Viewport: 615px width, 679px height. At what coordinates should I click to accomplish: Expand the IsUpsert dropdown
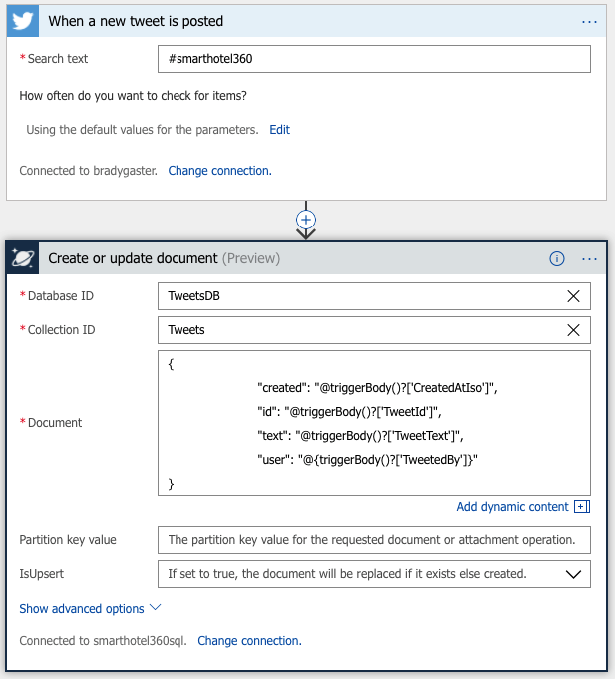pyautogui.click(x=573, y=574)
